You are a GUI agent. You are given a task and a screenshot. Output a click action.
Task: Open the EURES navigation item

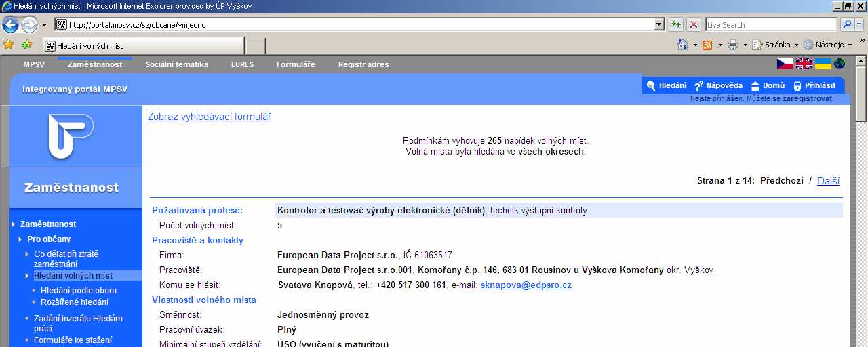[x=242, y=64]
